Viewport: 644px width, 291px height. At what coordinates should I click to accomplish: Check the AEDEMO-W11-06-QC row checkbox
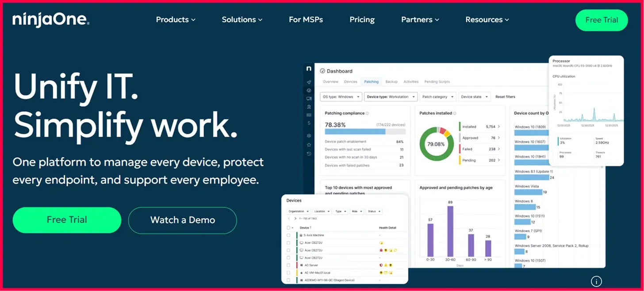click(288, 280)
